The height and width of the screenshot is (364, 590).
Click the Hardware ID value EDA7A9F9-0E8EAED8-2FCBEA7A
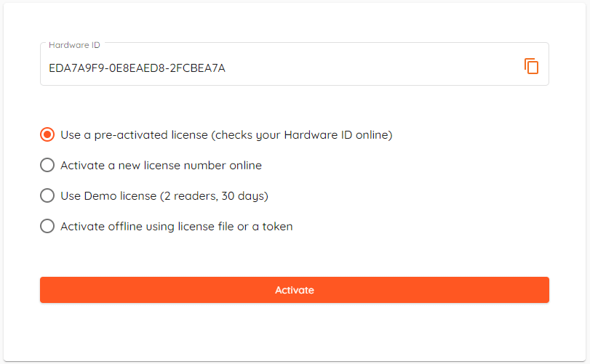point(137,68)
